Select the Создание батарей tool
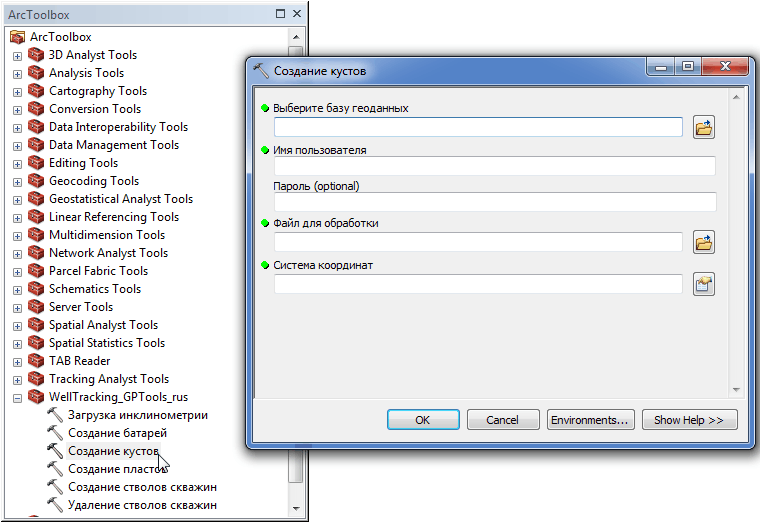This screenshot has height=524, width=760. point(117,433)
